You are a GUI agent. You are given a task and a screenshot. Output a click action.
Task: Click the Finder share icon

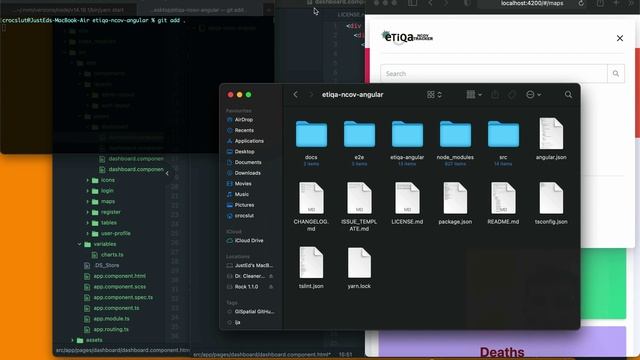click(495, 95)
